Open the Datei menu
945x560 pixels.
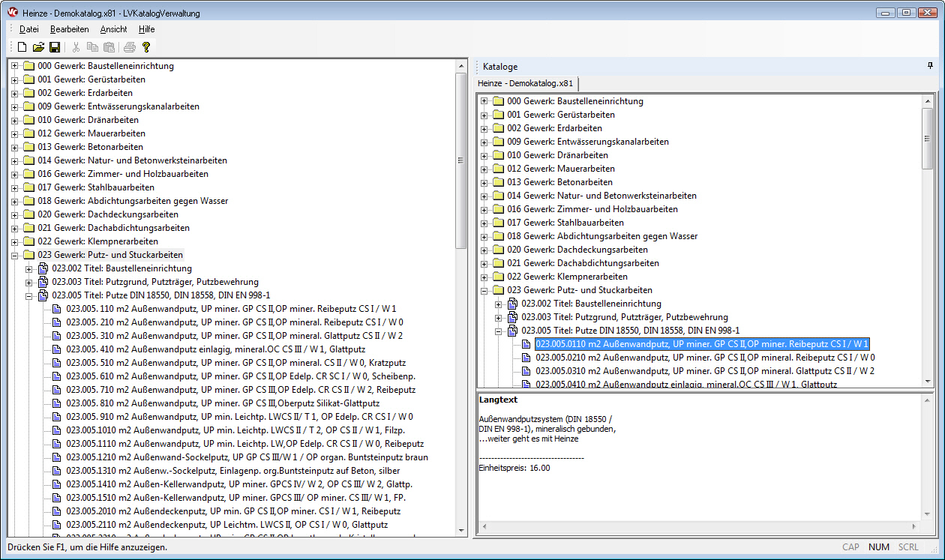coord(29,29)
